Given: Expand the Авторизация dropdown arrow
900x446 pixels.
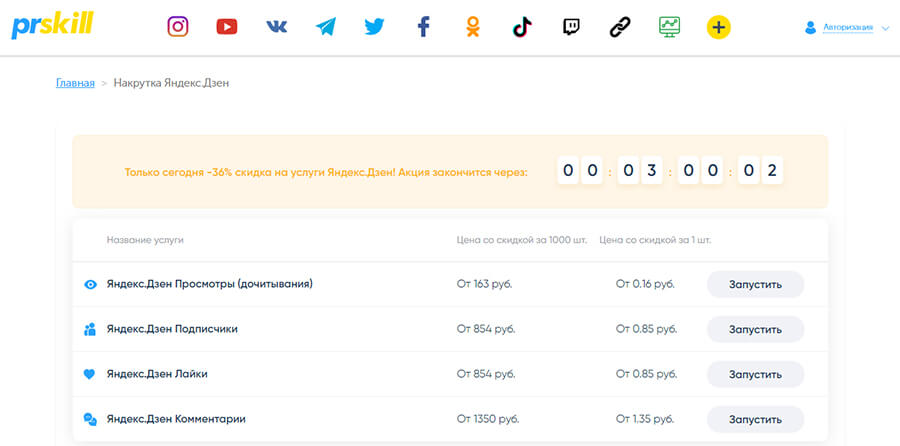Looking at the screenshot, I should [x=885, y=29].
